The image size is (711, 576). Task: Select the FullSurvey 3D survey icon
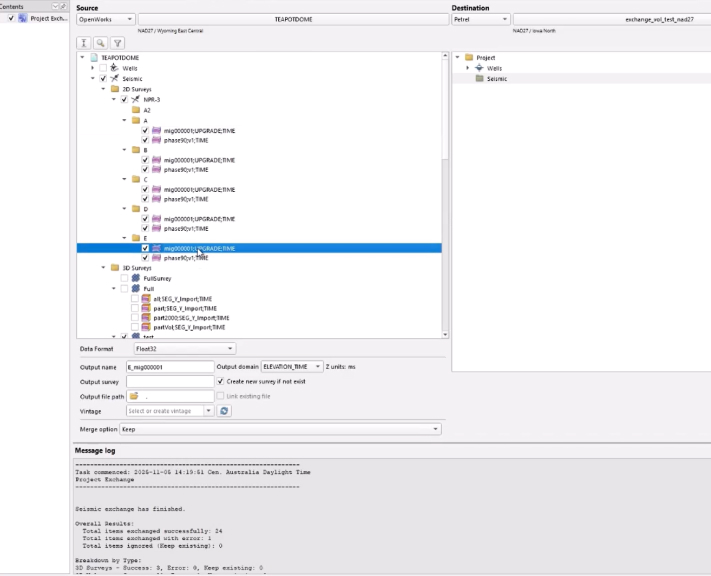coord(135,278)
